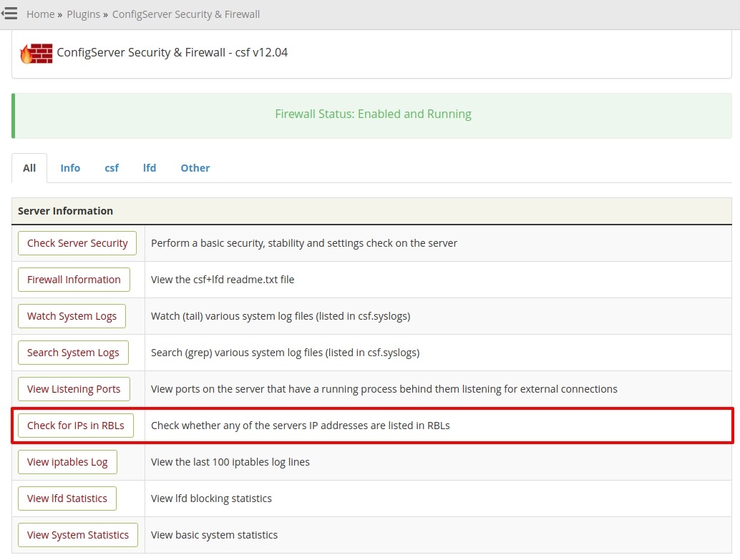Select the All tab
Viewport: 740px width, 560px height.
(x=29, y=168)
